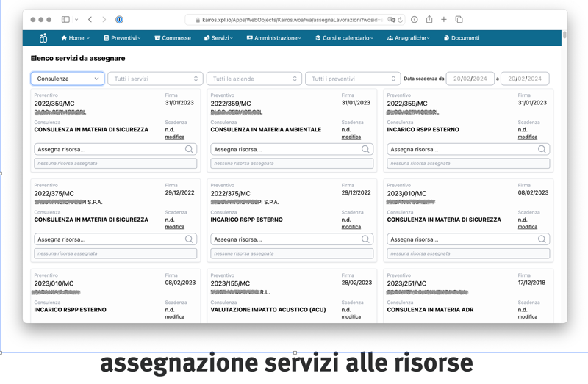Click modifica in 2022/375/MC INCARICO RSPP card
588x384 pixels.
point(351,227)
